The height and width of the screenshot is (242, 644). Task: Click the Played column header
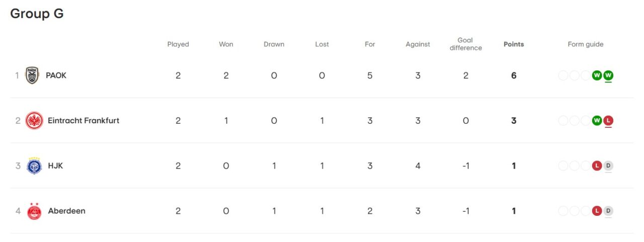pos(178,44)
